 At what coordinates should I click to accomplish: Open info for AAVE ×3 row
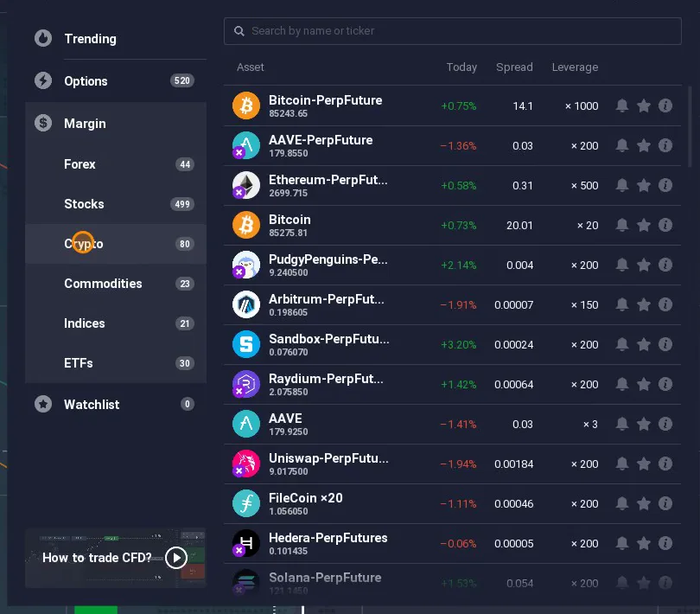click(x=665, y=424)
